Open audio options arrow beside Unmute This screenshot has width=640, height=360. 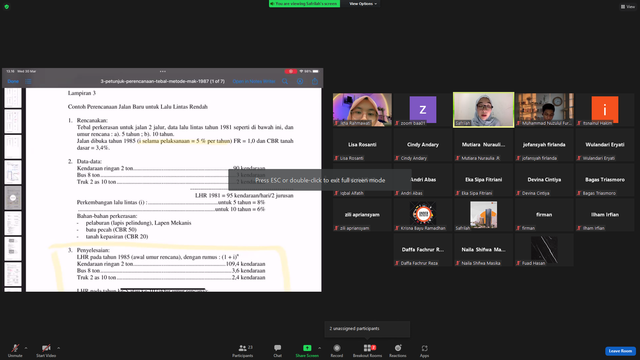coord(26,348)
